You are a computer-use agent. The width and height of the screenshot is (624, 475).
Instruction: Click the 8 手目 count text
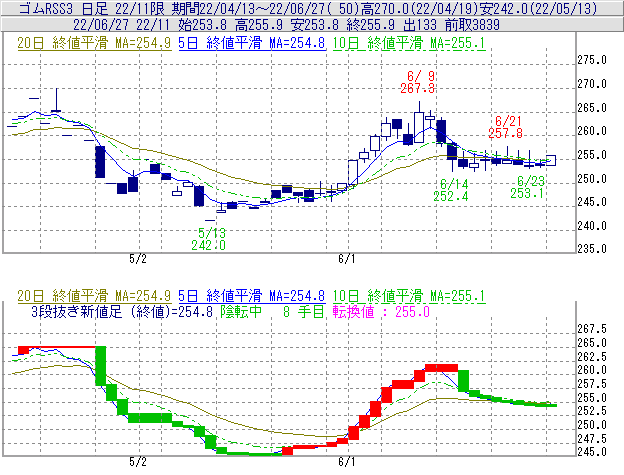[304, 311]
